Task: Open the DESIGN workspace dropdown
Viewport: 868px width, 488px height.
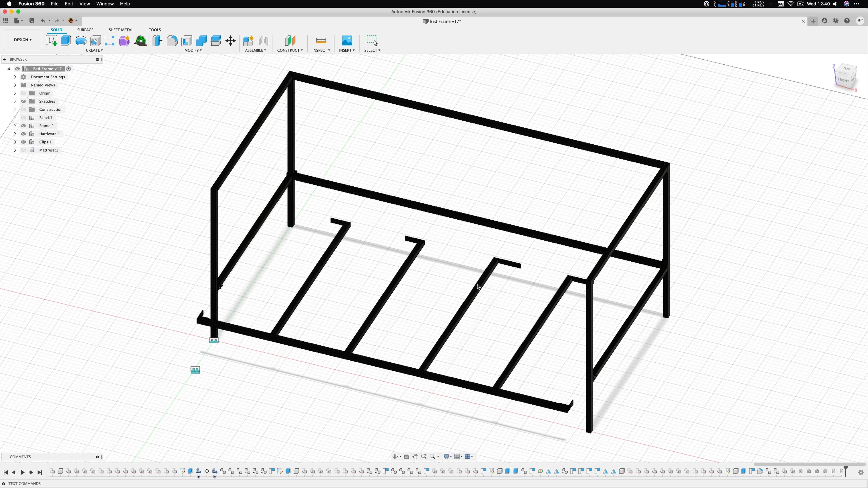Action: click(x=22, y=40)
